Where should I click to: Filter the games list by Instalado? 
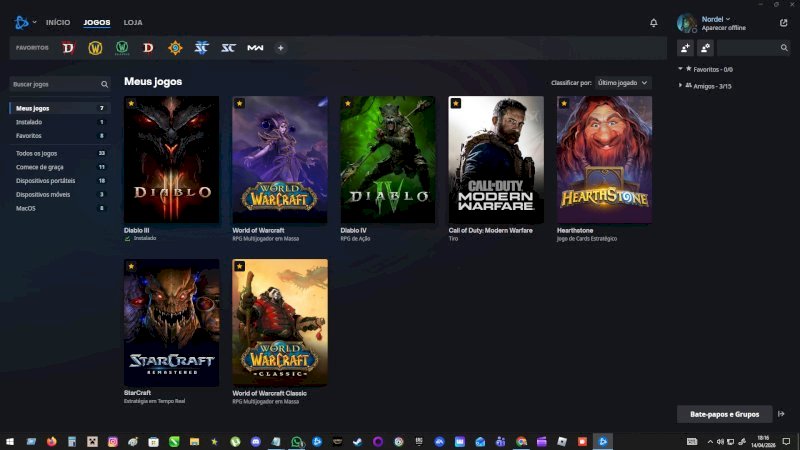click(x=29, y=121)
